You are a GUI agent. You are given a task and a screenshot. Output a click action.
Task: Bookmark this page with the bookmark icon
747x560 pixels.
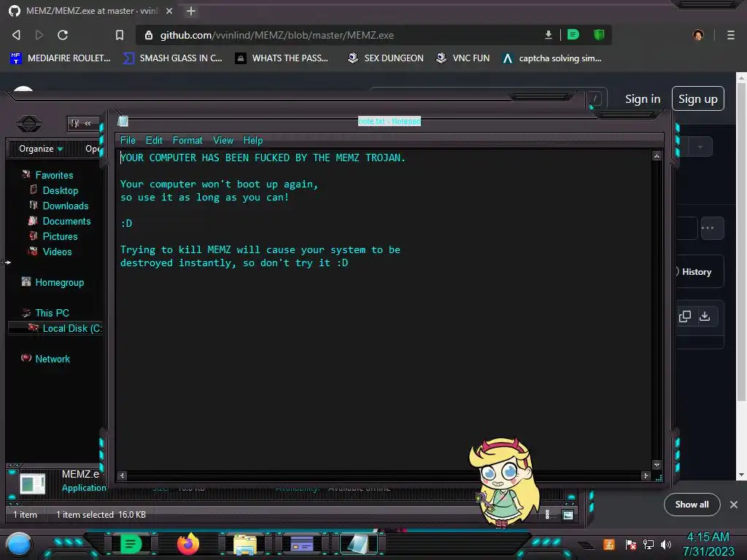(x=120, y=35)
